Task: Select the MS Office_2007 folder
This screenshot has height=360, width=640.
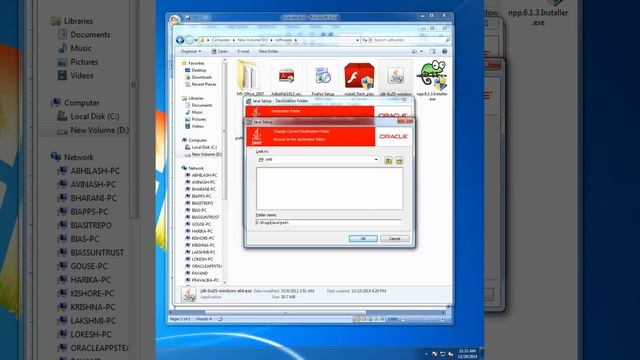Action: click(x=250, y=78)
